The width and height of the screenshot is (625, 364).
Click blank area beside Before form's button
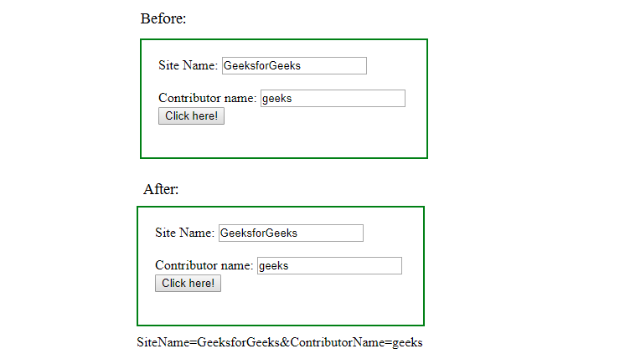319,116
